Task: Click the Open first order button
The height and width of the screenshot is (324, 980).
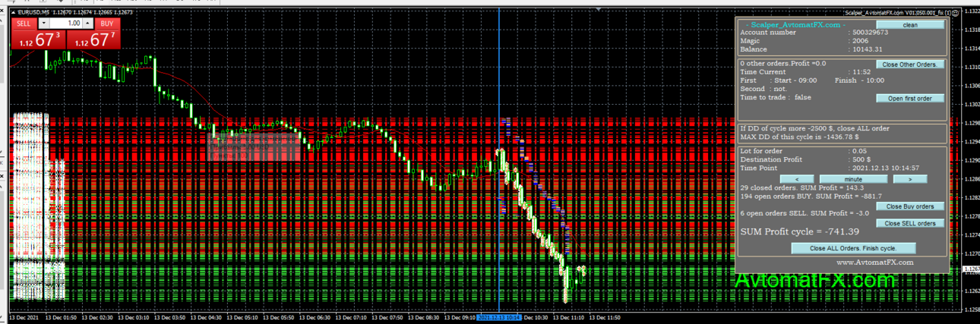Action: (x=909, y=99)
